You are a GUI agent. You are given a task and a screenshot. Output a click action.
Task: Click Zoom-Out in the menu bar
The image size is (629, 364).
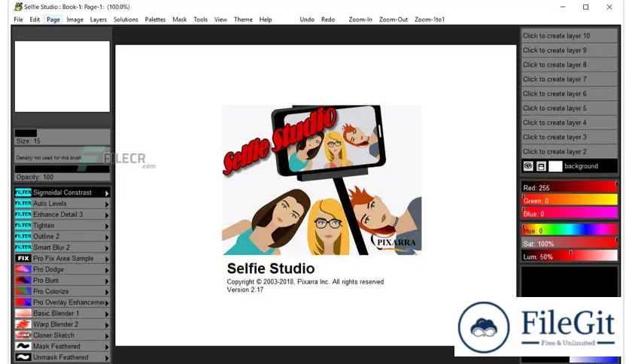point(393,20)
